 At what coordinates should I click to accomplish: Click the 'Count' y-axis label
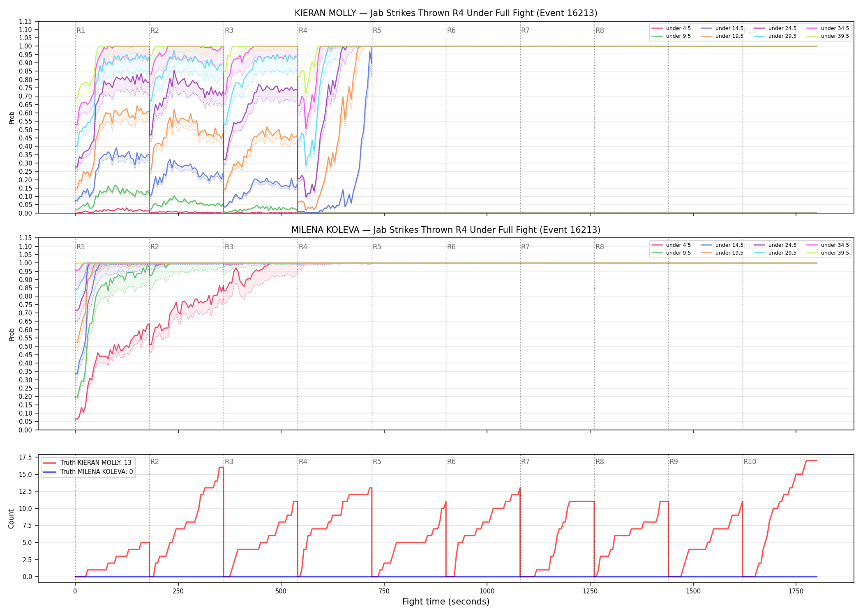tap(11, 519)
